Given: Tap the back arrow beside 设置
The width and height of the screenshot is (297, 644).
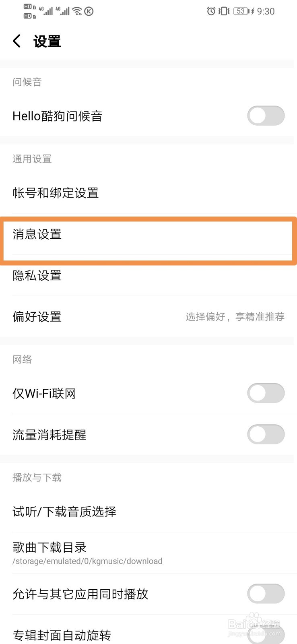Looking at the screenshot, I should pyautogui.click(x=16, y=41).
